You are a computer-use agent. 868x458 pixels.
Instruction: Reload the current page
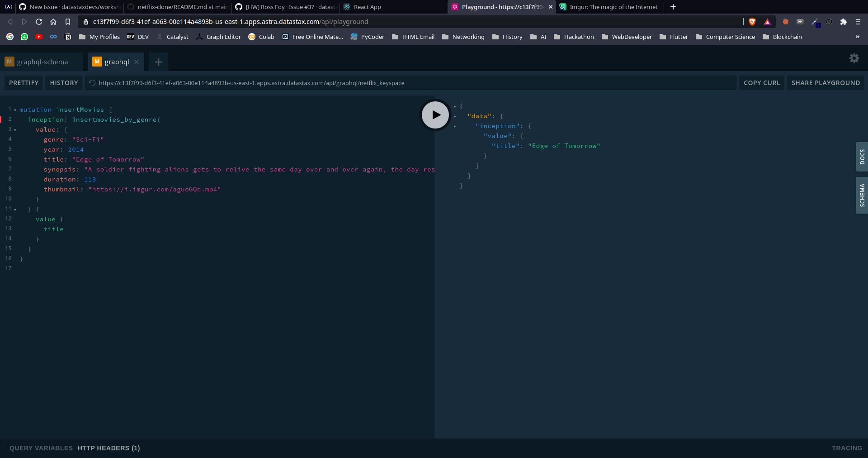(39, 21)
